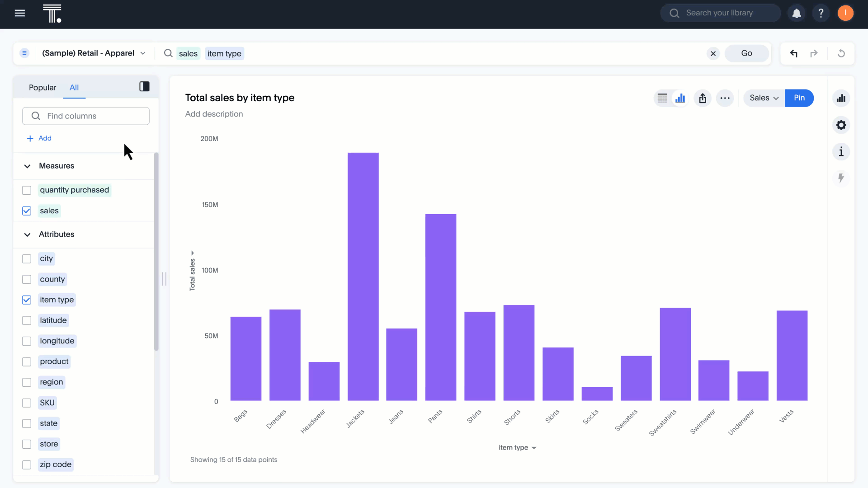Viewport: 868px width, 488px height.
Task: Click the redo arrow icon
Action: point(814,53)
